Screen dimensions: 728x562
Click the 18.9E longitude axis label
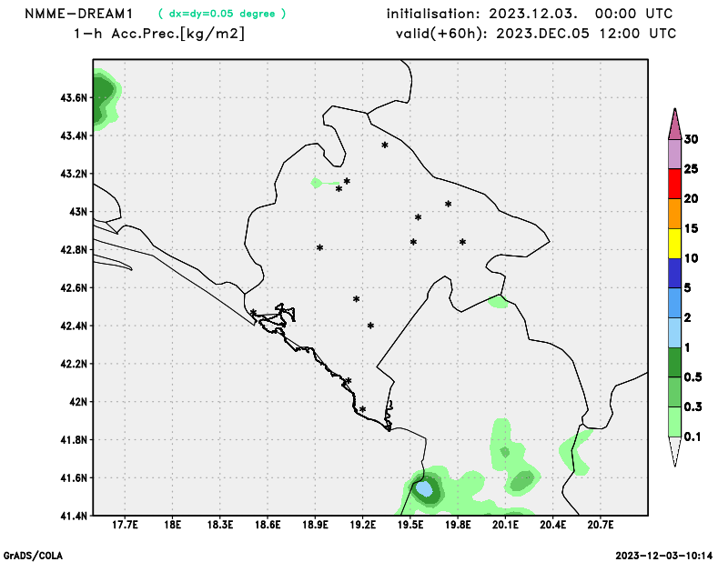coord(315,525)
